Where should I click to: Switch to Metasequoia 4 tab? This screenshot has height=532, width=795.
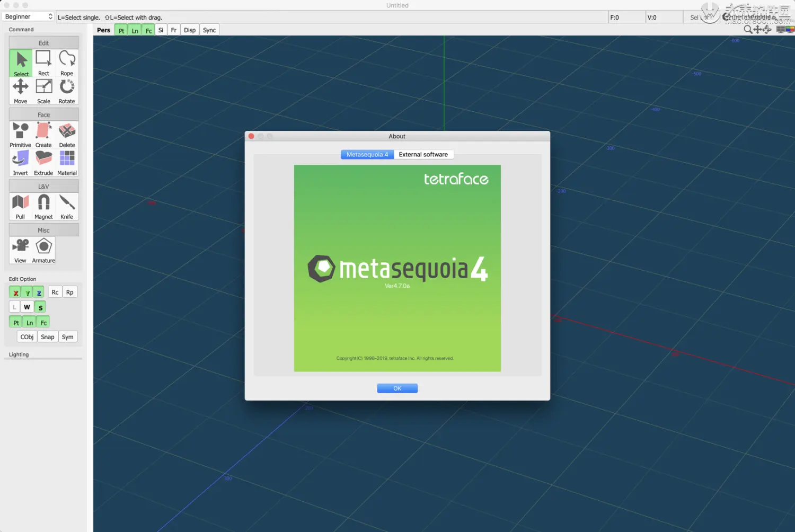pyautogui.click(x=367, y=154)
